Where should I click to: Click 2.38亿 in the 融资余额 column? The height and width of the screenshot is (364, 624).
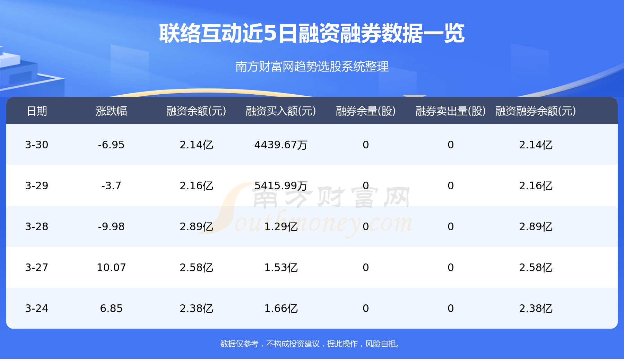click(196, 308)
